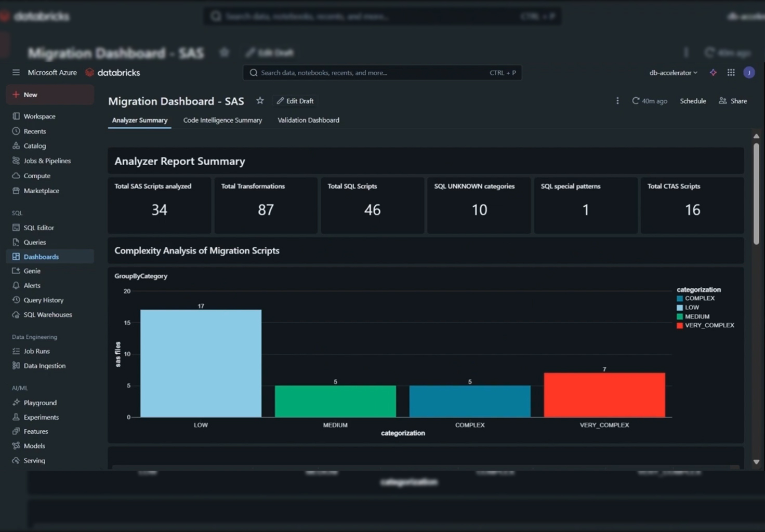Switch to the Code Intelligence Summary tab
This screenshot has width=765, height=532.
click(222, 120)
